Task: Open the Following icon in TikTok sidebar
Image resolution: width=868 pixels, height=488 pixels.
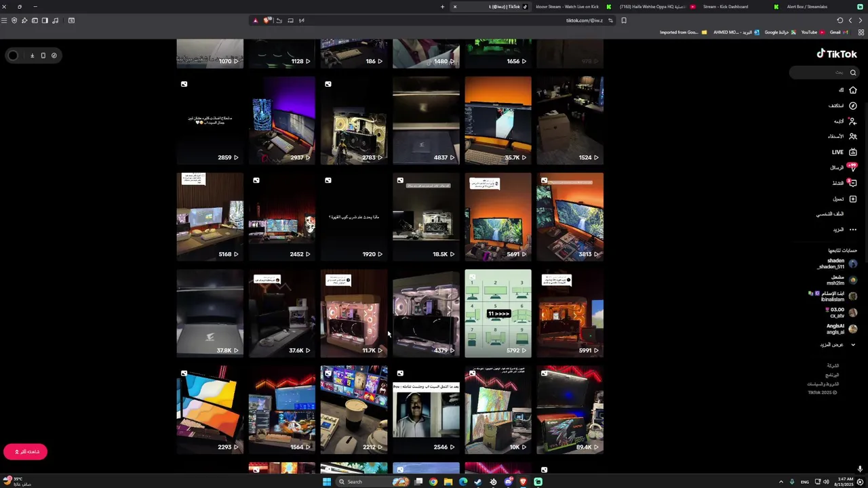Action: click(x=853, y=121)
